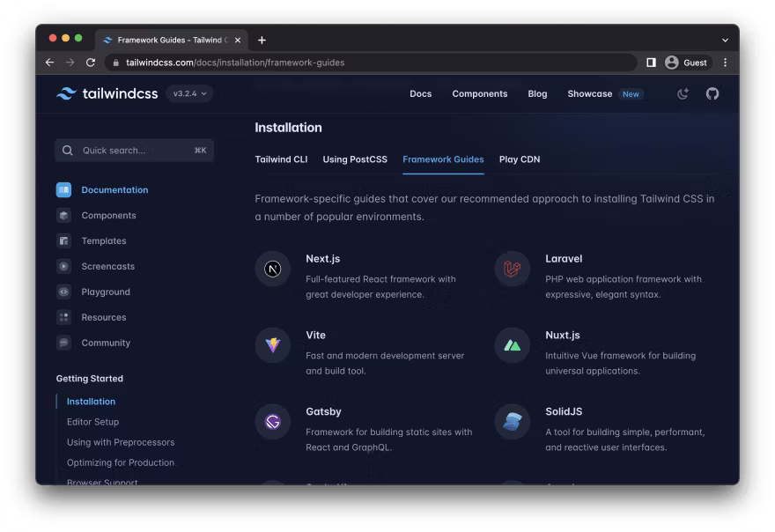Image resolution: width=775 pixels, height=532 pixels.
Task: Click the SolidJS blue logo icon
Action: click(512, 422)
